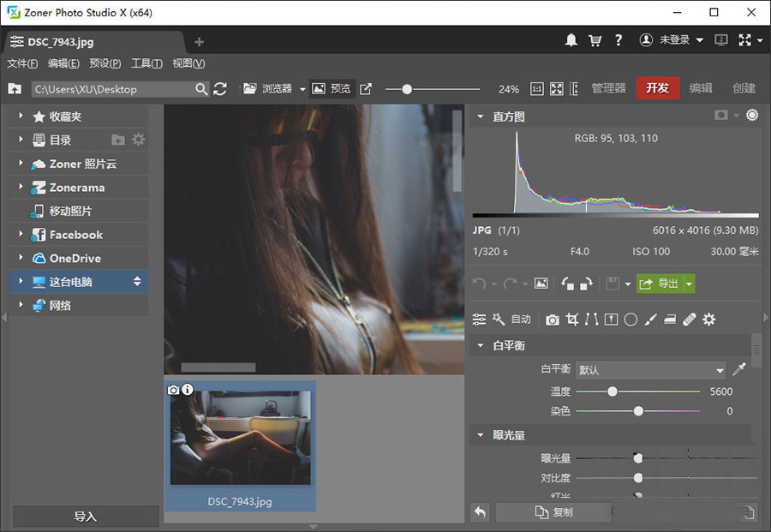This screenshot has height=532, width=771.
Task: Select the perspective lines tool
Action: click(x=591, y=320)
